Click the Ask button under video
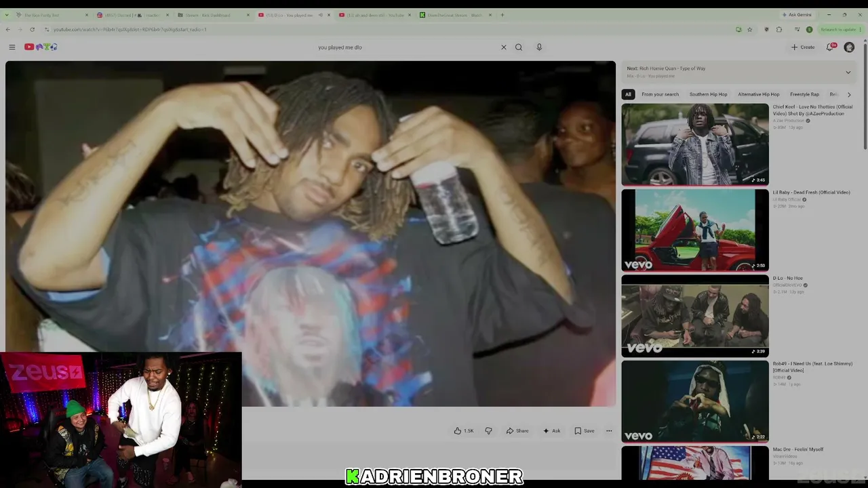The image size is (868, 488). [551, 430]
